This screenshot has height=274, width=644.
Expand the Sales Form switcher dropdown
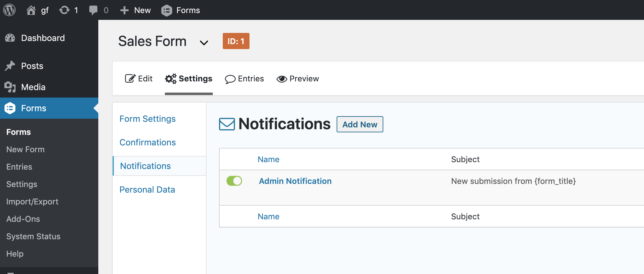coord(204,43)
